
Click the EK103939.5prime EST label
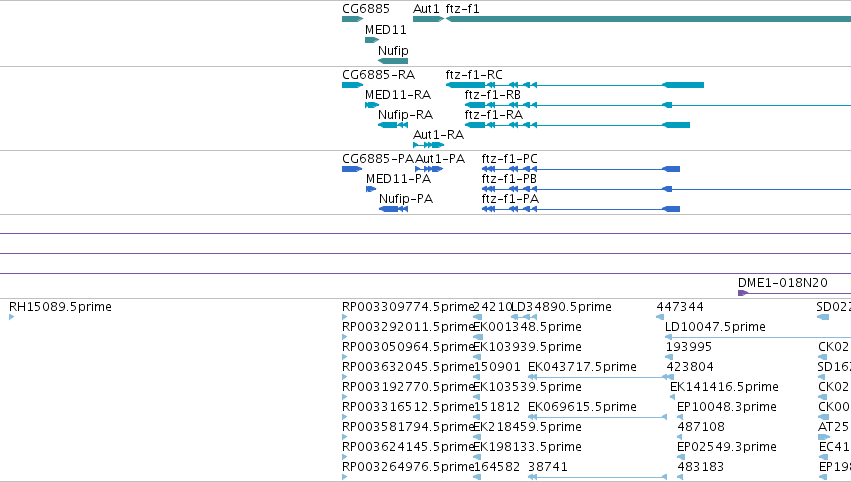528,347
